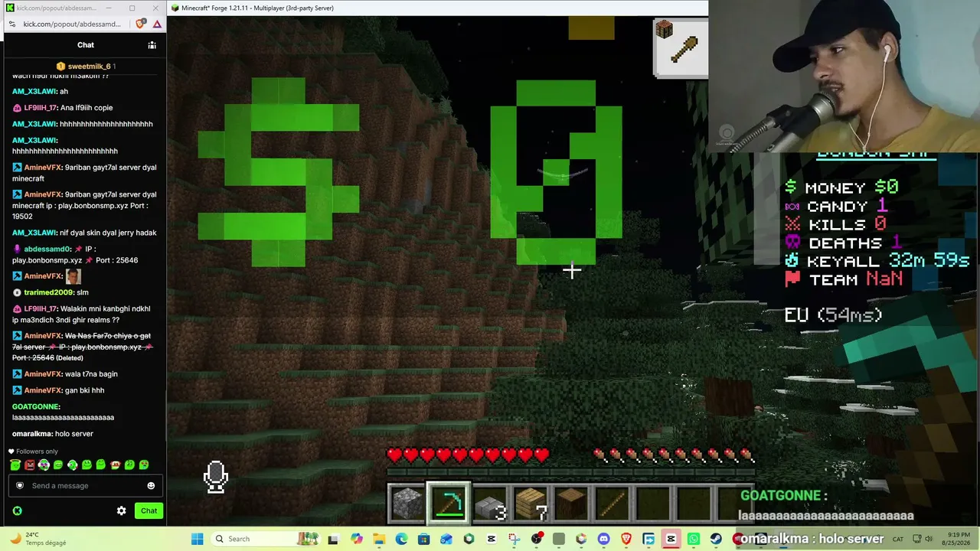
Task: Focus the Send a message field
Action: [84, 485]
